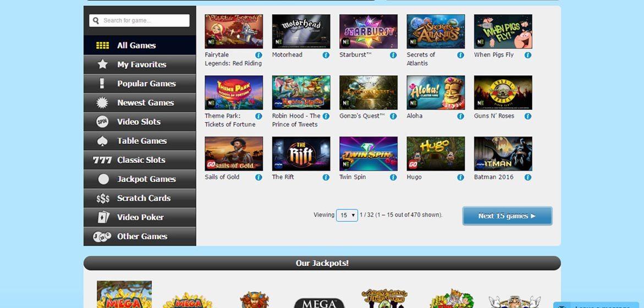
Task: Open info icon for When Pigs Fly
Action: (528, 55)
